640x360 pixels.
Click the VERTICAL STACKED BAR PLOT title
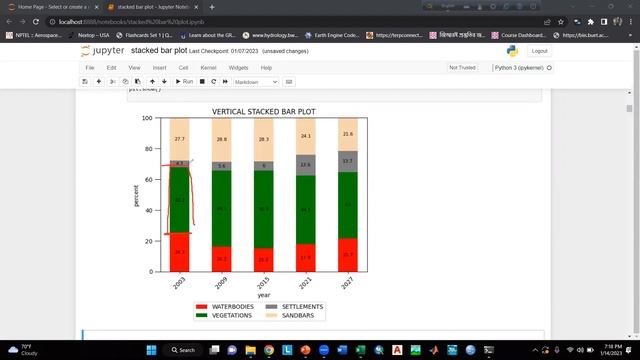point(264,111)
